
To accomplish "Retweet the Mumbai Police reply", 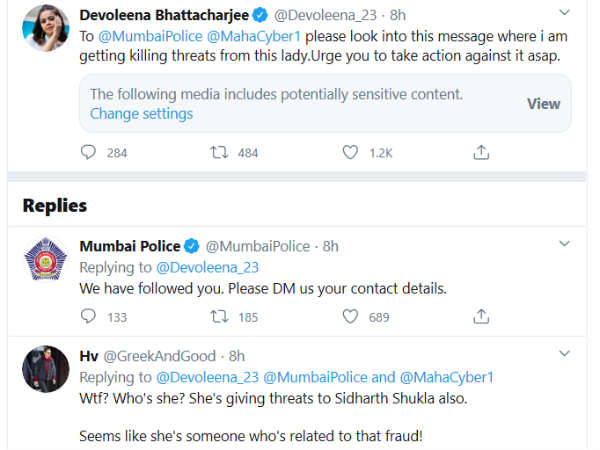I will pos(219,317).
